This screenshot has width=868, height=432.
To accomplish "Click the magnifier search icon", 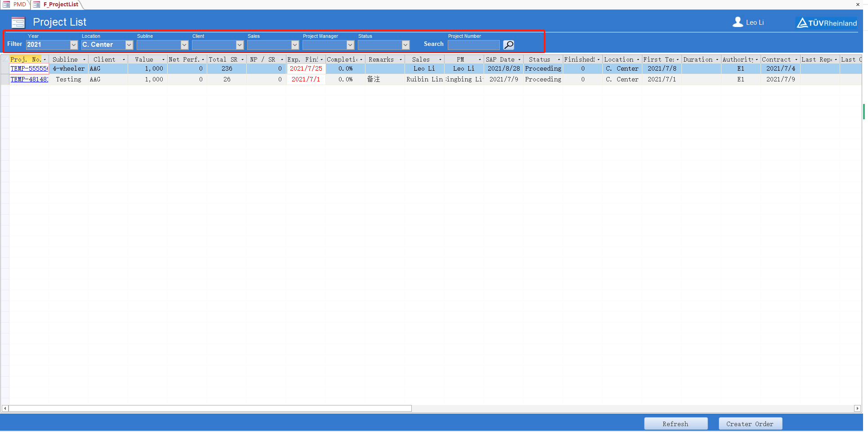I will [x=508, y=45].
